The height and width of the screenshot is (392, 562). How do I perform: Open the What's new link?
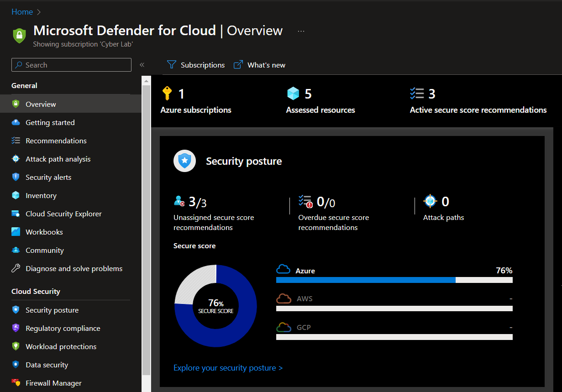[x=259, y=65]
